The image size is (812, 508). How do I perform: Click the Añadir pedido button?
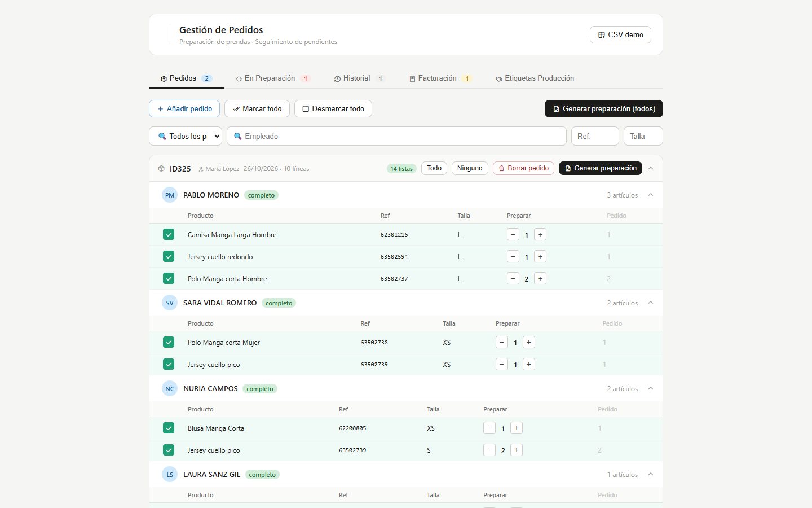pyautogui.click(x=184, y=108)
